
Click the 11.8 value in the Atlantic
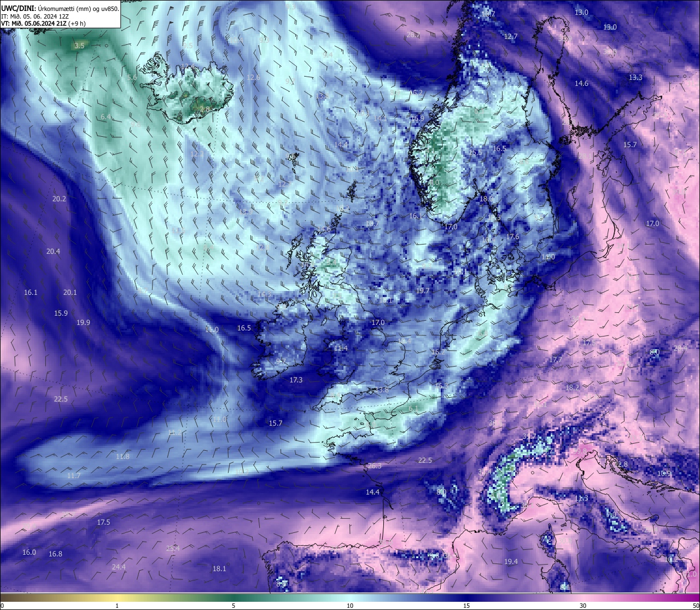pos(123,457)
